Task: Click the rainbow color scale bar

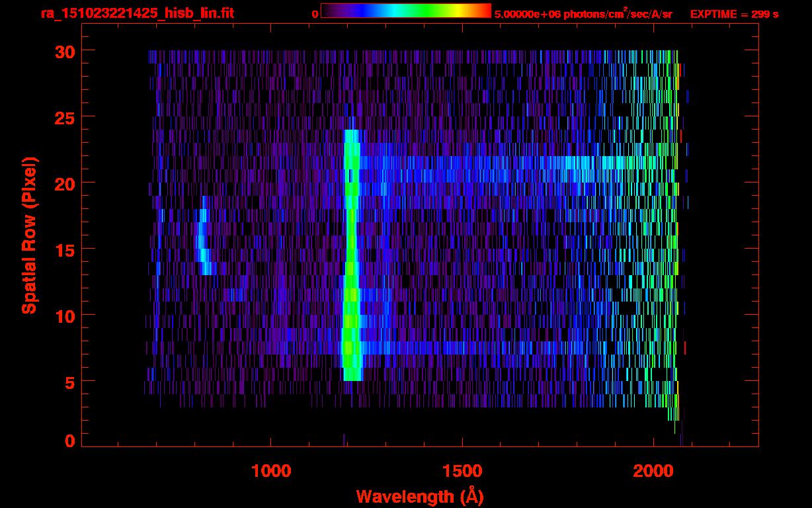Action: point(406,11)
